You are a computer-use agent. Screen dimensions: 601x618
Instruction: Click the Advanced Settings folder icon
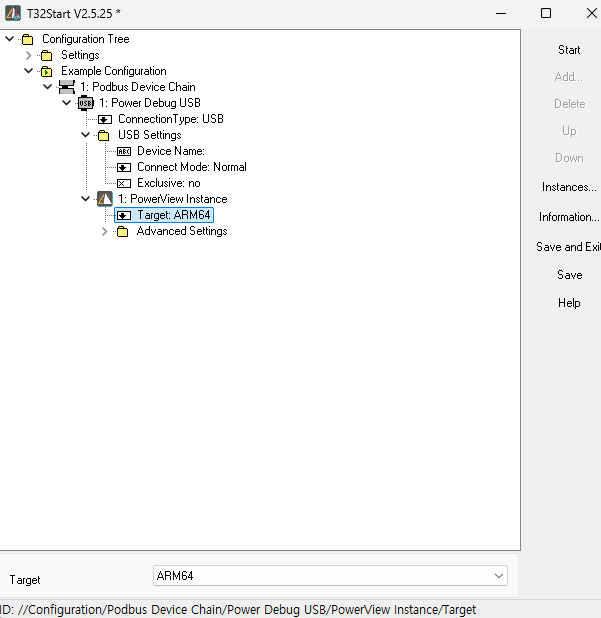(x=123, y=232)
